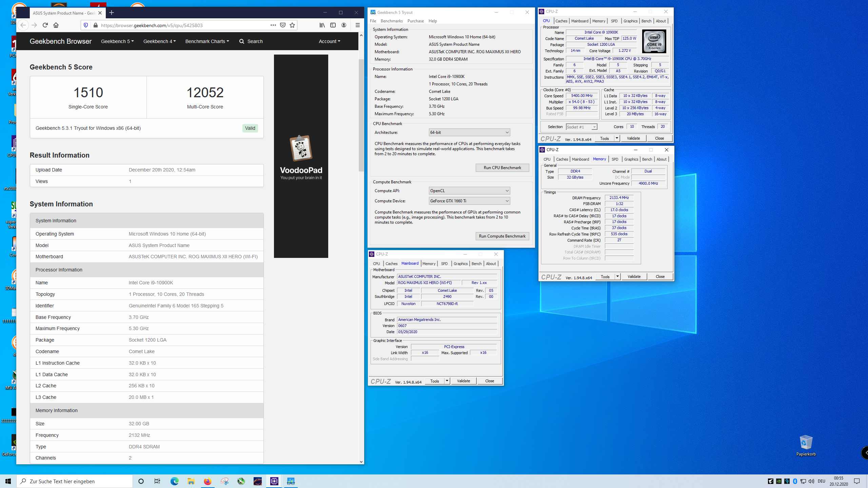Image resolution: width=868 pixels, height=488 pixels.
Task: Open Geekbench Purchase menu
Action: 416,21
